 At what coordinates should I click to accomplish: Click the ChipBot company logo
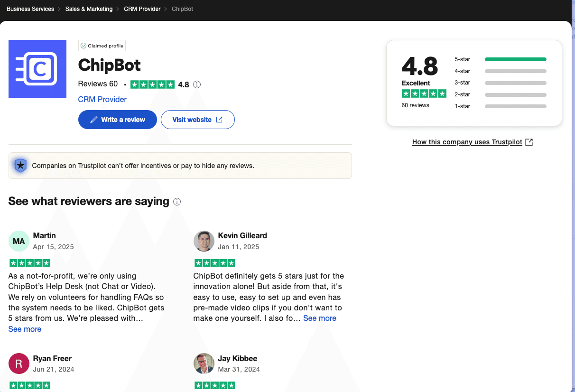point(37,69)
